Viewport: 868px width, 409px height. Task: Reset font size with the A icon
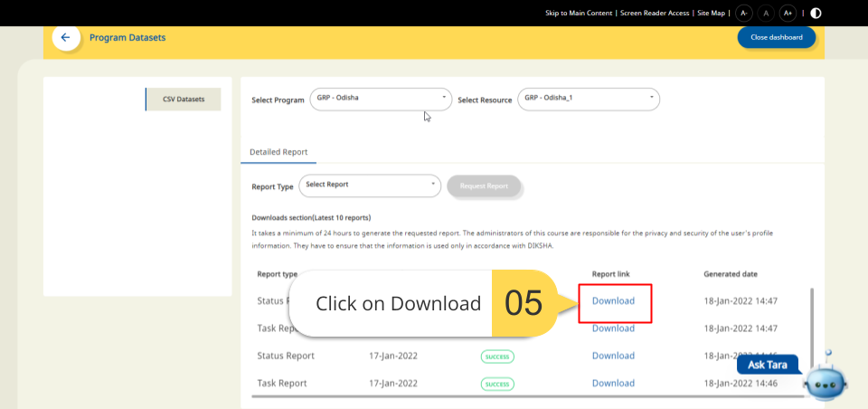[x=766, y=13]
